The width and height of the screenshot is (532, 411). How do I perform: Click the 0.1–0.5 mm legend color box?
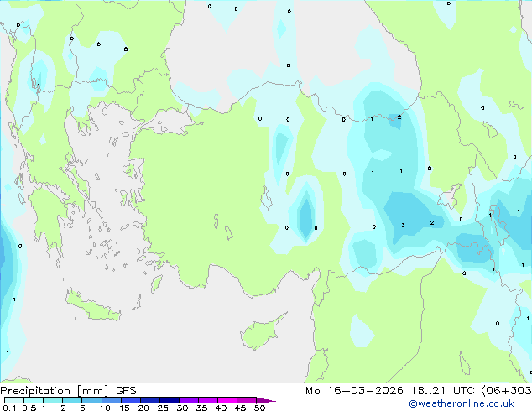14,400
